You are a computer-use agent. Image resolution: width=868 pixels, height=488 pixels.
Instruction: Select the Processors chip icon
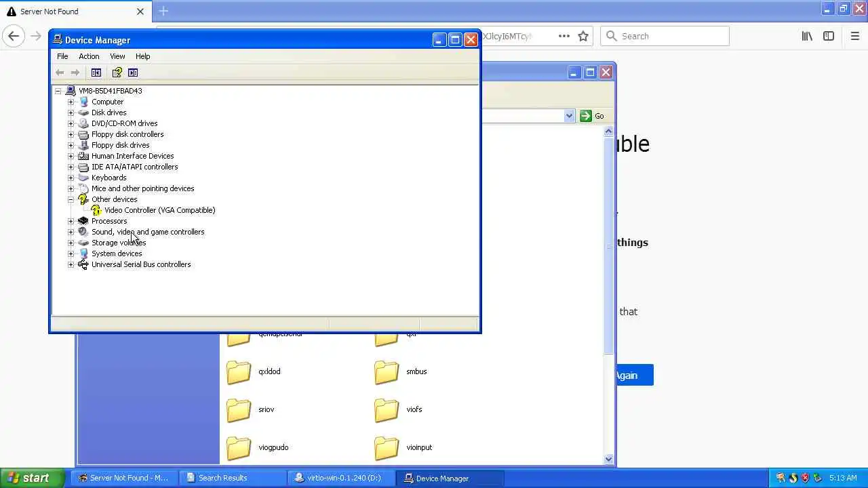[x=83, y=221]
